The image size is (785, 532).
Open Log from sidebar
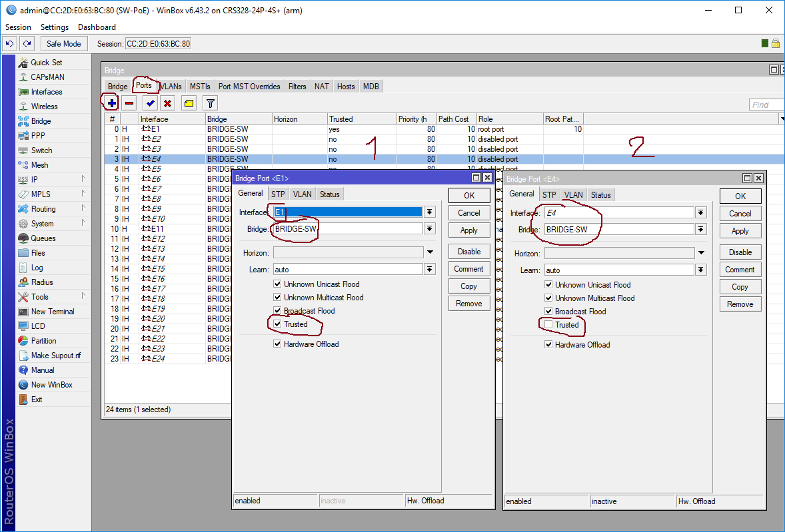point(37,268)
